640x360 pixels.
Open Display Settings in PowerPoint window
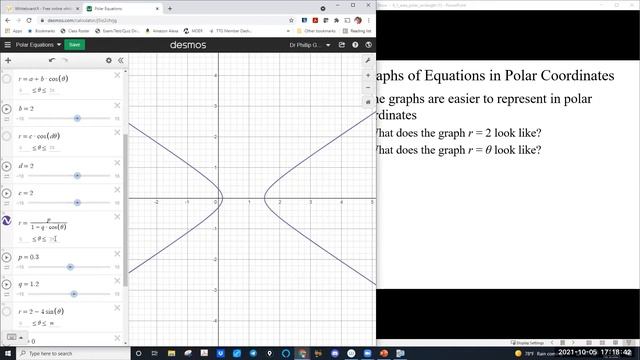coord(527,343)
